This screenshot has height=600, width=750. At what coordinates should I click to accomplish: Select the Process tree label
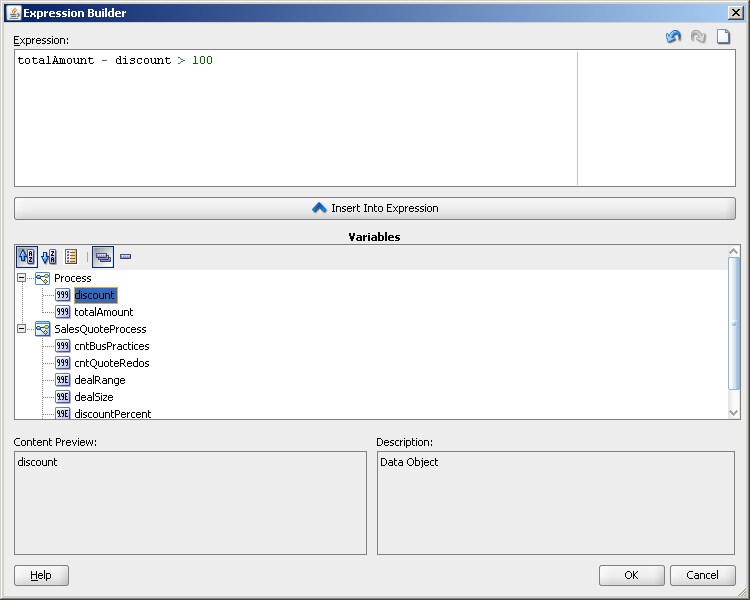click(x=73, y=278)
